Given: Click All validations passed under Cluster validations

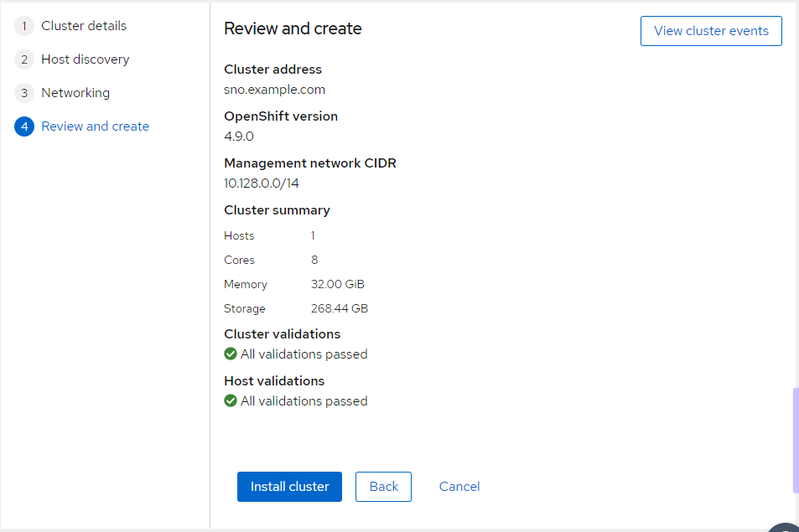Looking at the screenshot, I should point(304,354).
